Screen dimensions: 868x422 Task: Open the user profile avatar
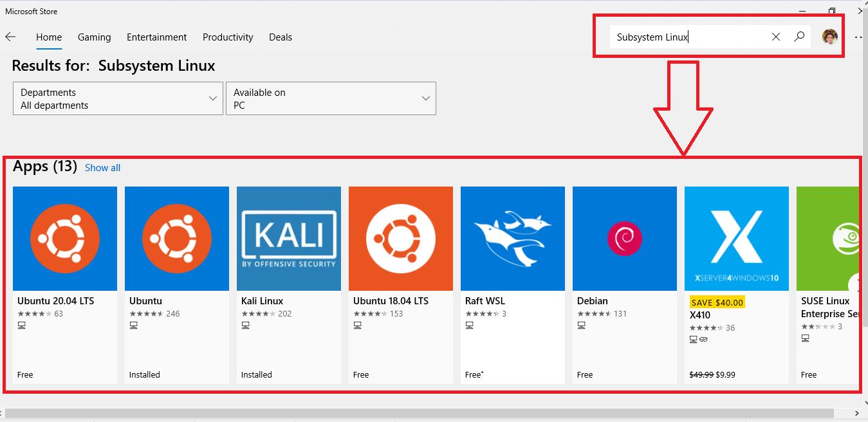tap(830, 37)
